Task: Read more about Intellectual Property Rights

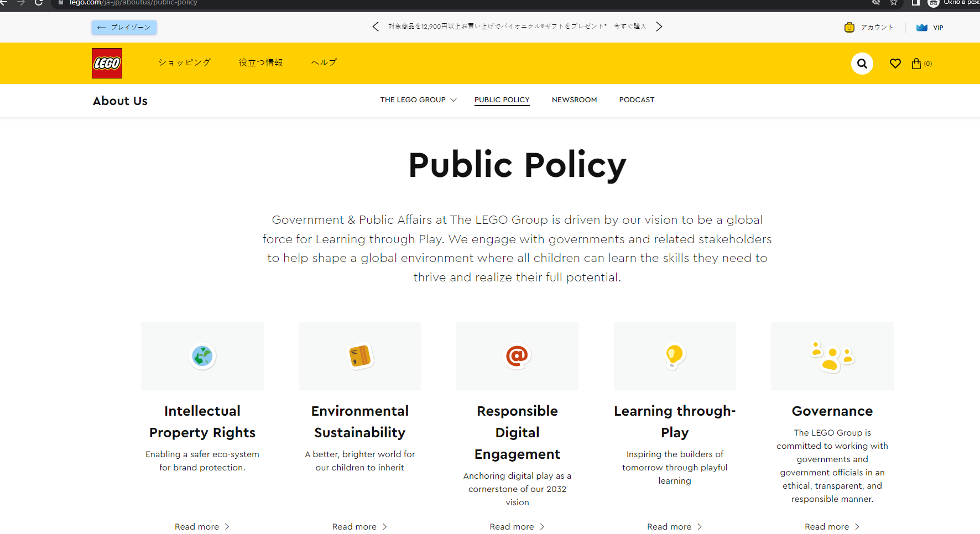Action: tap(202, 527)
